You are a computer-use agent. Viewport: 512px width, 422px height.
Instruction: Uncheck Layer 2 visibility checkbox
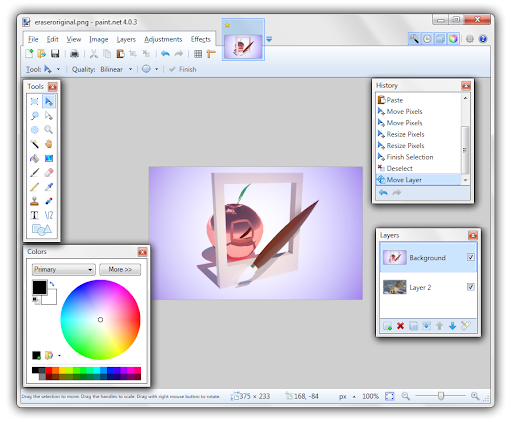[470, 287]
